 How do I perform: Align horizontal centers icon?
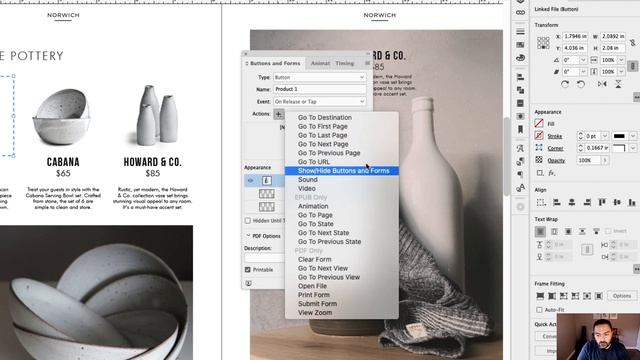tap(572, 202)
